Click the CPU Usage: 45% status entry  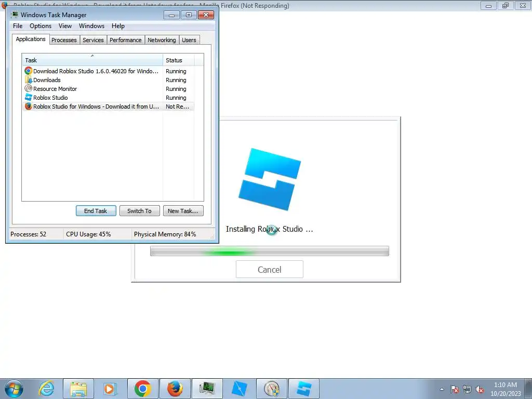pyautogui.click(x=88, y=234)
